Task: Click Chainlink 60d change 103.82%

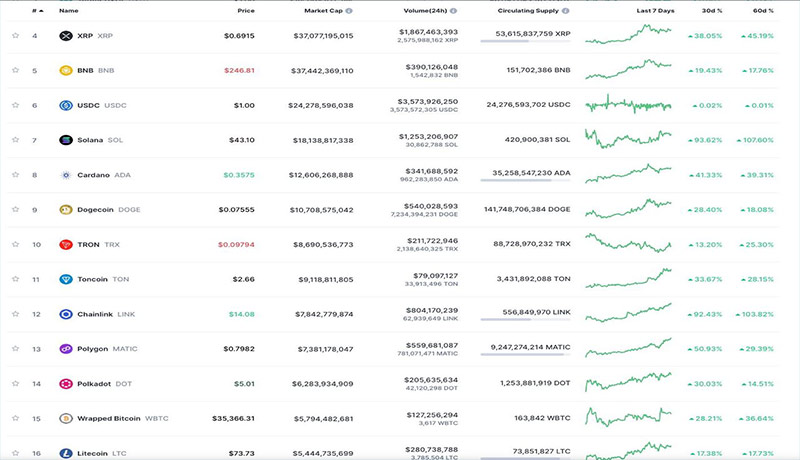Action: click(755, 314)
